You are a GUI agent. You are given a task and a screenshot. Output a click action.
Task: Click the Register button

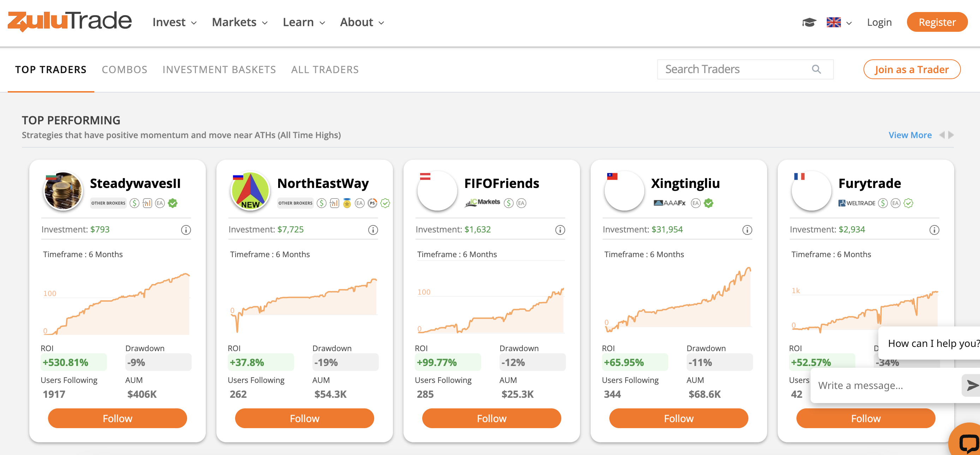[x=937, y=22]
